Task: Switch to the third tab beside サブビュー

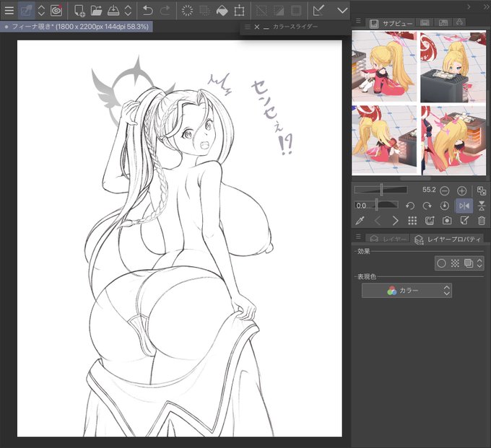Action: (x=443, y=22)
